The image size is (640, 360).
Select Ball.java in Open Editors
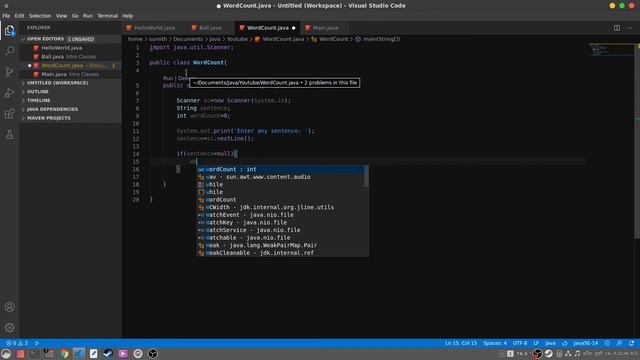69,57
